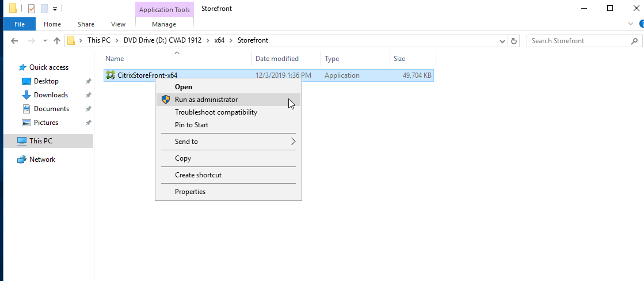Sort by the Type column header
Screen dimensions: 644x281
coord(355,59)
